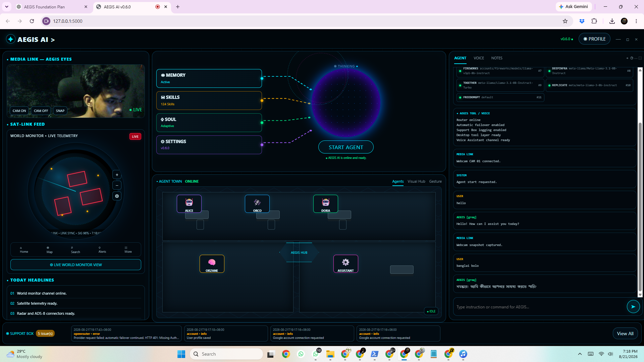Recenter radar with the target icon

coord(117,196)
